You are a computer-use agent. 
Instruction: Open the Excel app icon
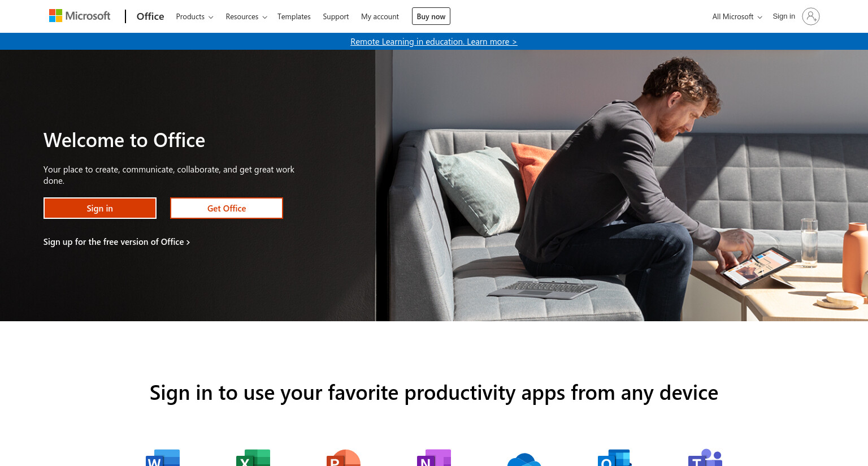[253, 458]
